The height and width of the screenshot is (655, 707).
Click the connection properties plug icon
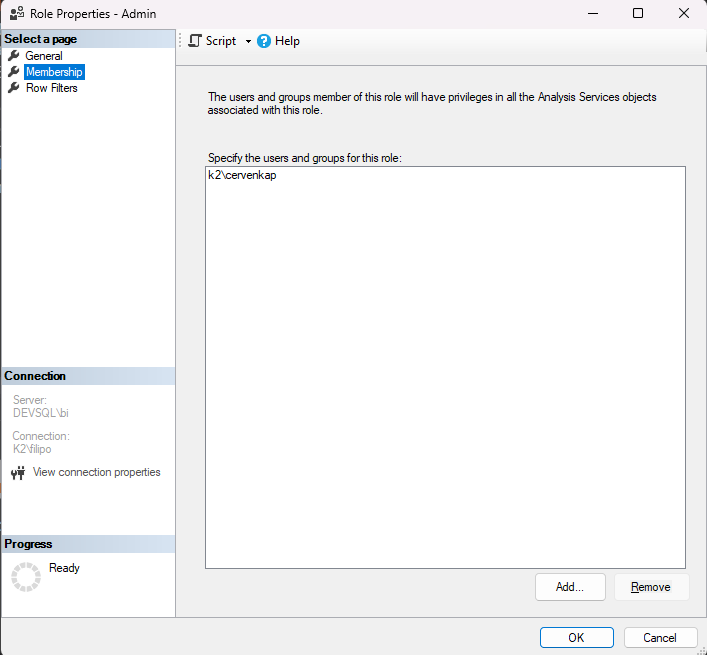(18, 473)
